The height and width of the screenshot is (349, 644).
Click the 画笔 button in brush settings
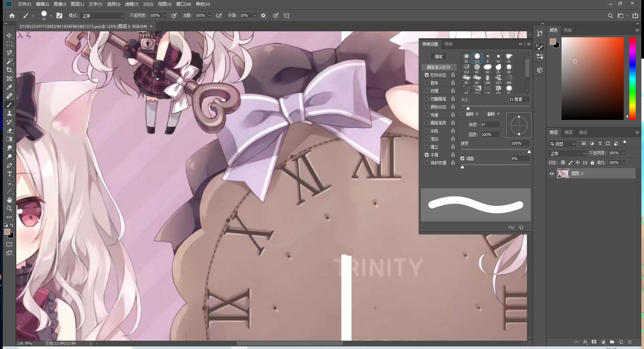439,57
